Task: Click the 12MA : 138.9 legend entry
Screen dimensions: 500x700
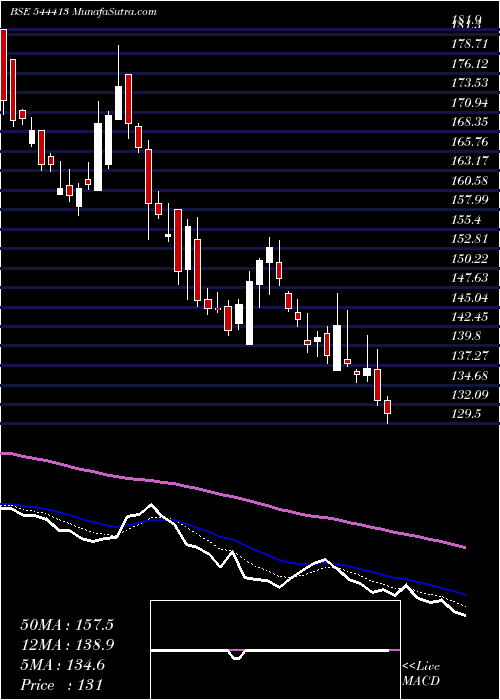Action: [x=67, y=645]
